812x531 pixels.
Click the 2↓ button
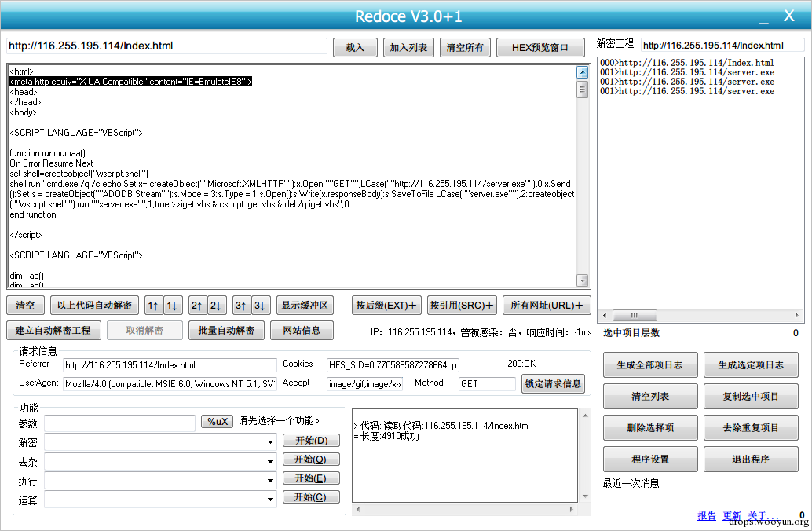coord(217,305)
